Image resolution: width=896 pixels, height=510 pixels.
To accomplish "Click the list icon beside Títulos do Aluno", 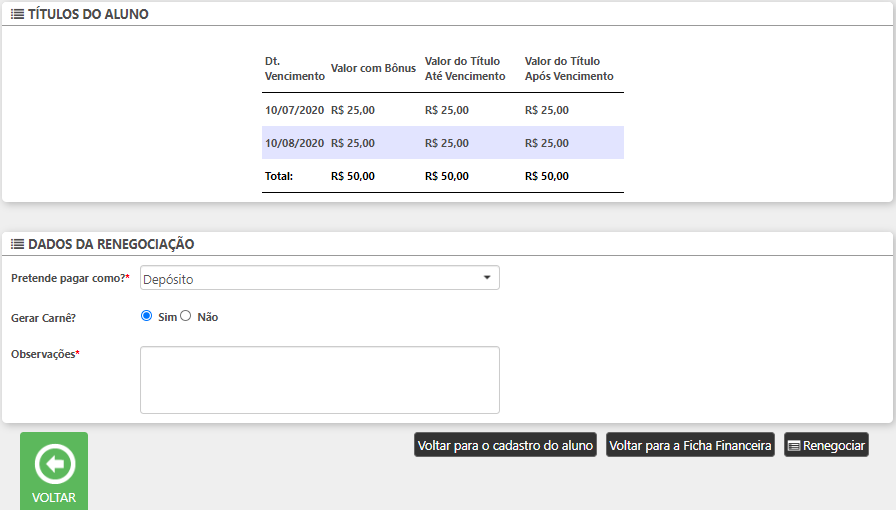I will (x=17, y=14).
